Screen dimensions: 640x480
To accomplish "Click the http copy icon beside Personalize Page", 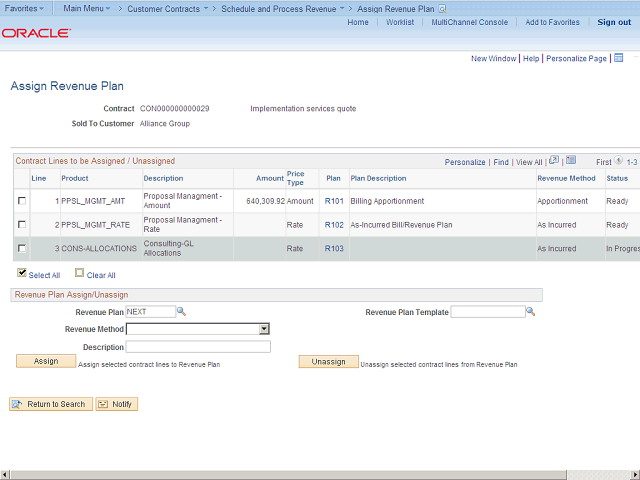I will 618,59.
